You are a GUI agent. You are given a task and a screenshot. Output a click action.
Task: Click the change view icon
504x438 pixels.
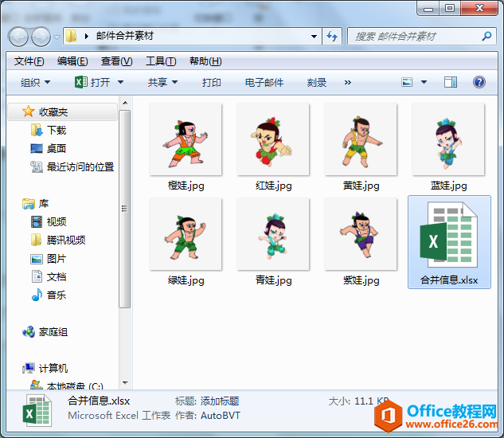coord(407,82)
